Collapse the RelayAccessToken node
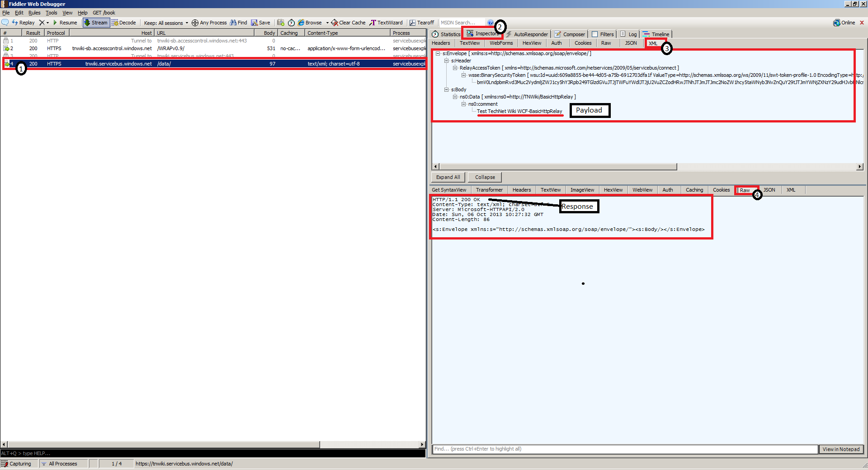Image resolution: width=868 pixels, height=470 pixels. tap(455, 68)
